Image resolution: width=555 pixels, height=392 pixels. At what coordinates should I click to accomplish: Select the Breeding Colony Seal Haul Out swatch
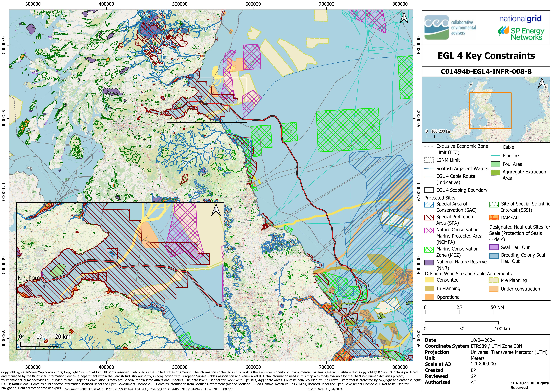click(494, 256)
